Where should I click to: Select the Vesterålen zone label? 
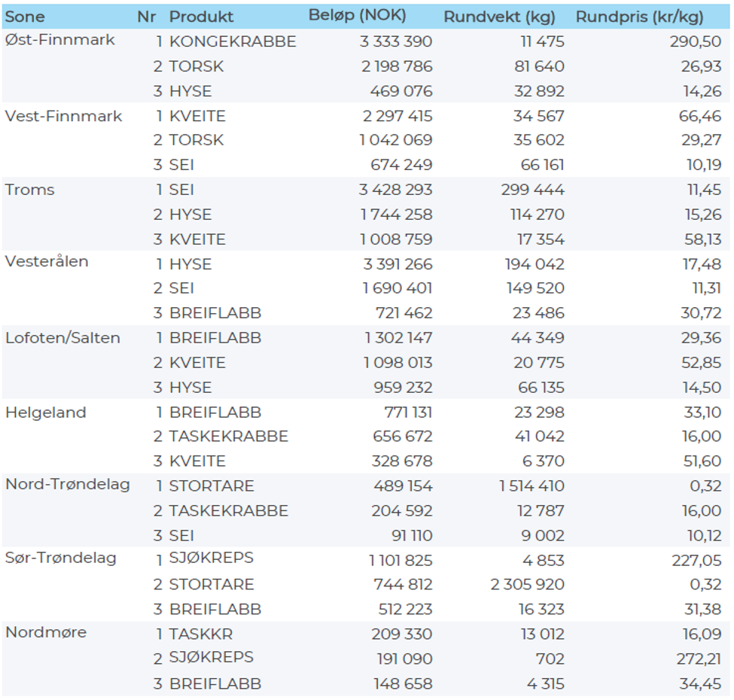(x=47, y=262)
